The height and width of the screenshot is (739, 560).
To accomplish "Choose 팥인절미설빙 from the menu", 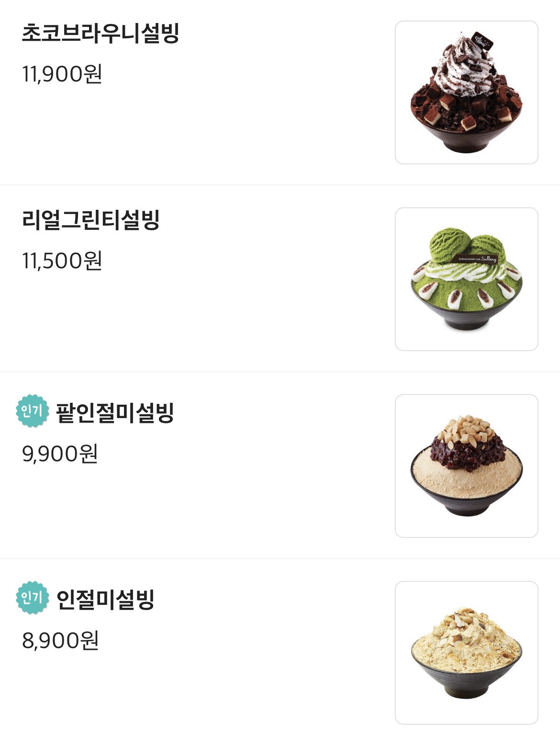I will point(115,413).
